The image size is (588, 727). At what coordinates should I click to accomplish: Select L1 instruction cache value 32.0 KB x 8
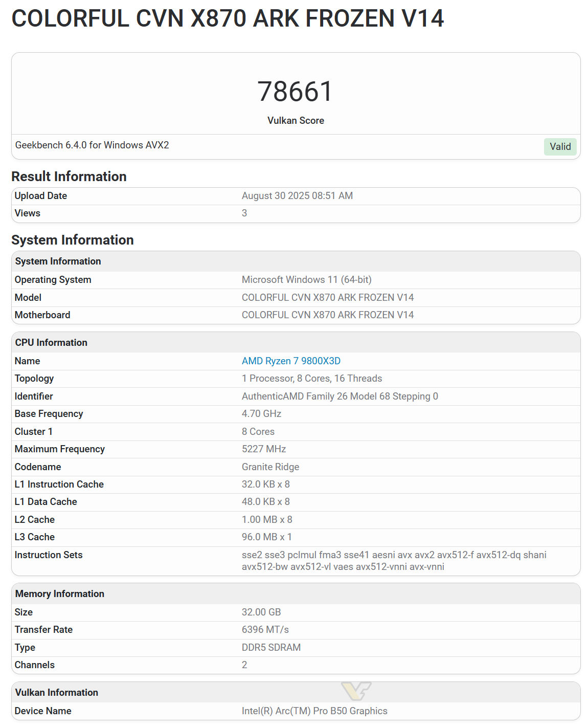[x=266, y=484]
